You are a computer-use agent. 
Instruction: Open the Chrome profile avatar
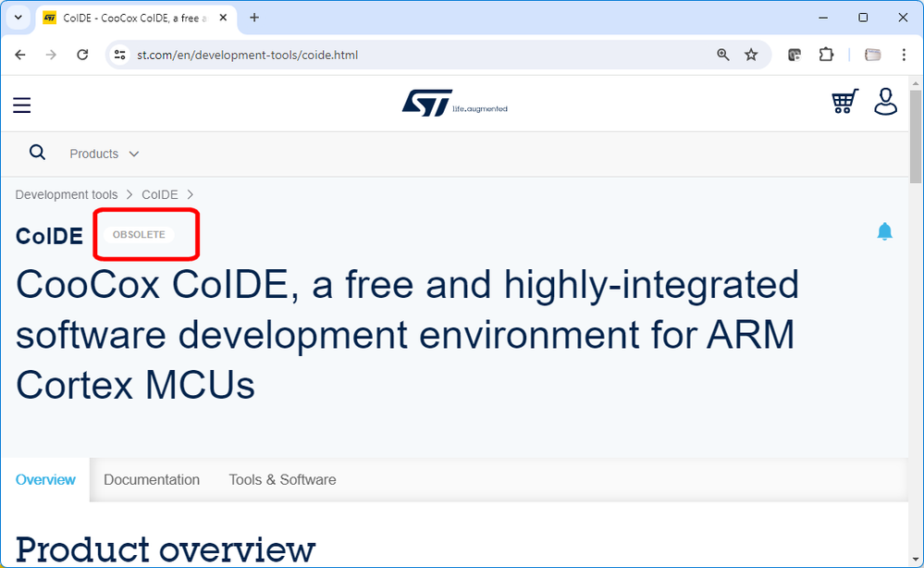pos(873,55)
